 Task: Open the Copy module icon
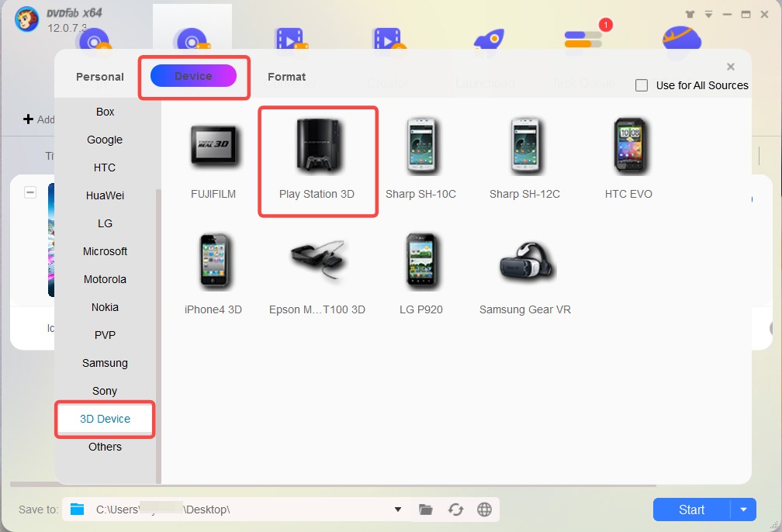94,39
